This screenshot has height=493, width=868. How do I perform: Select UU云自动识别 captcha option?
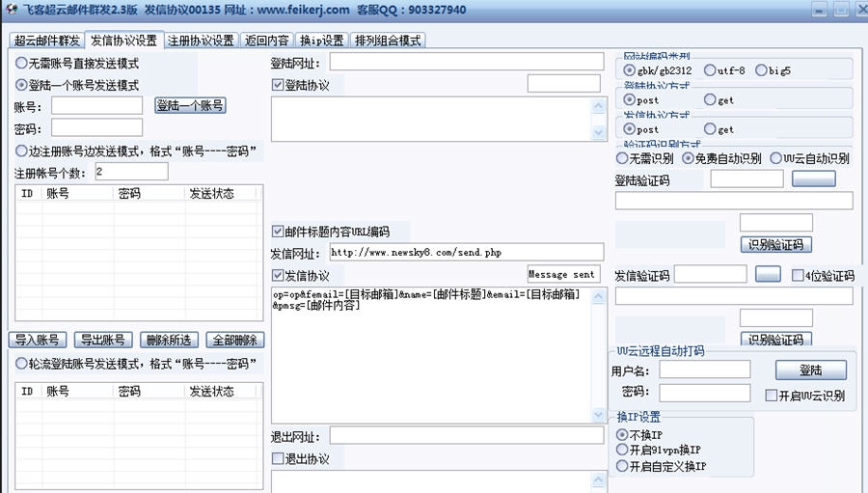click(809, 158)
